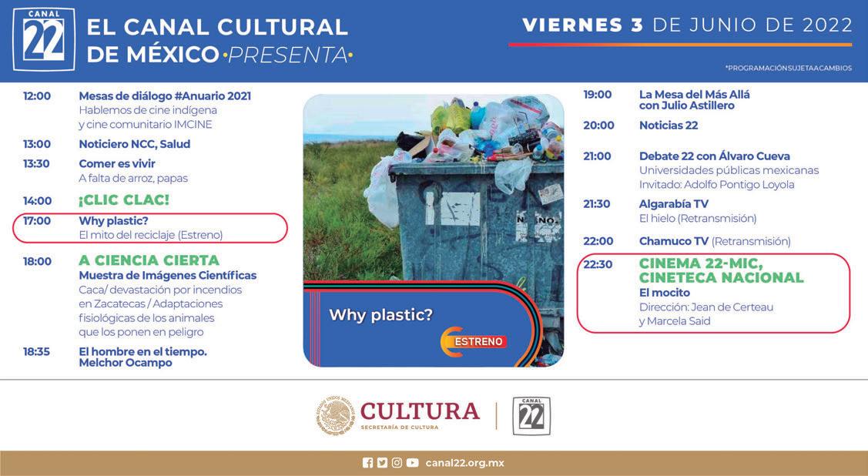Open the canal22.org.mx link
The image size is (868, 476).
[464, 463]
